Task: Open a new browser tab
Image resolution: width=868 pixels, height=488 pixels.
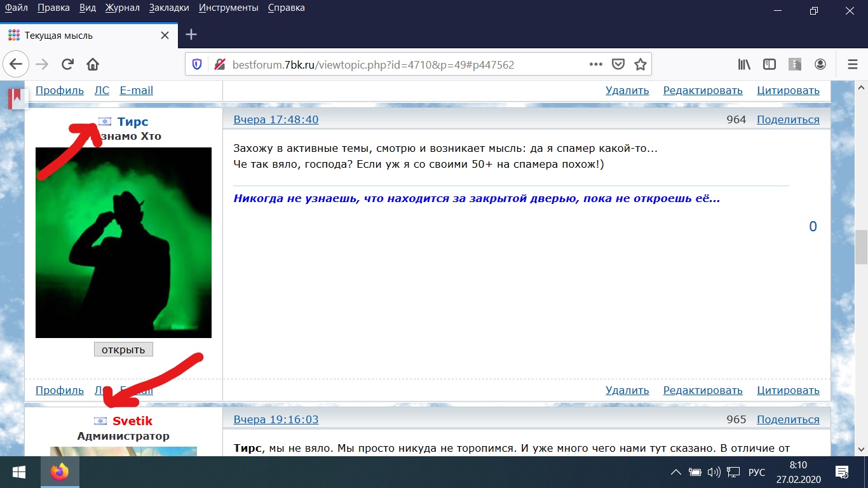Action: point(191,34)
